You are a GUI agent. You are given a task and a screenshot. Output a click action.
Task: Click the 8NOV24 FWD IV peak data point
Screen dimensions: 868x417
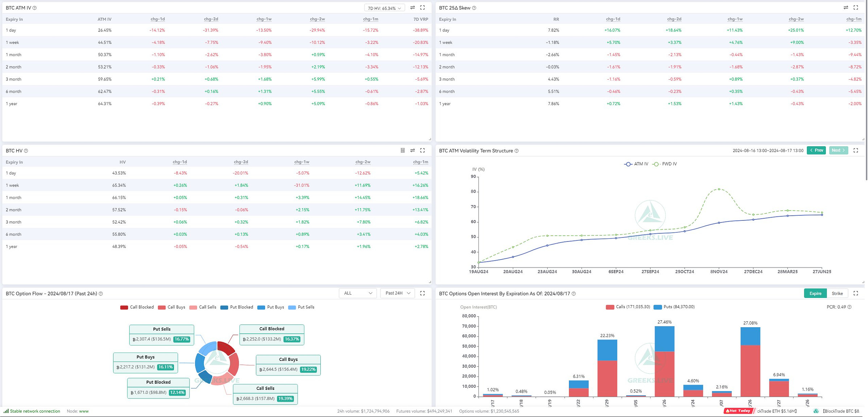pos(719,189)
